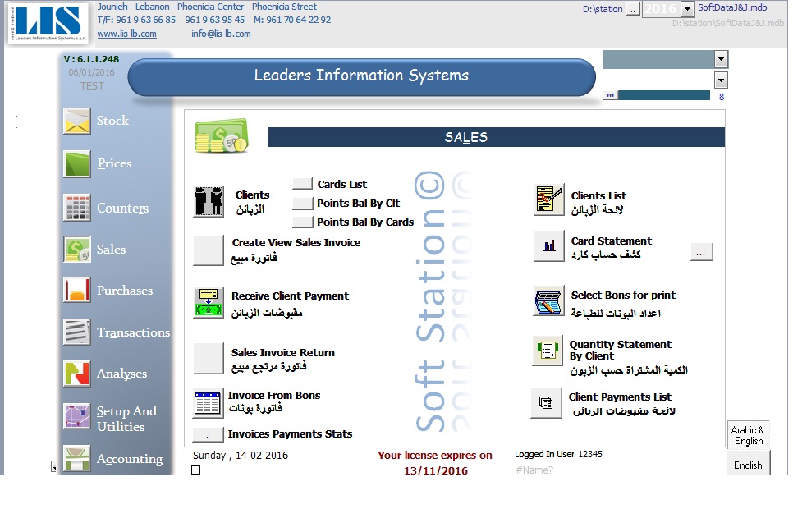Click the Invoice From Bons table icon
Image resolution: width=793 pixels, height=532 pixels.
click(208, 404)
